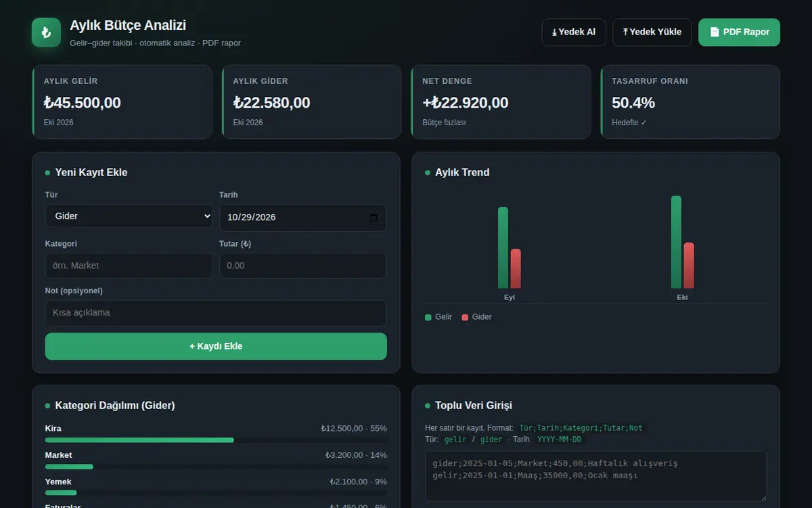Click the "YYYY-MM-DD" date format hint
The height and width of the screenshot is (508, 812).
(x=560, y=440)
